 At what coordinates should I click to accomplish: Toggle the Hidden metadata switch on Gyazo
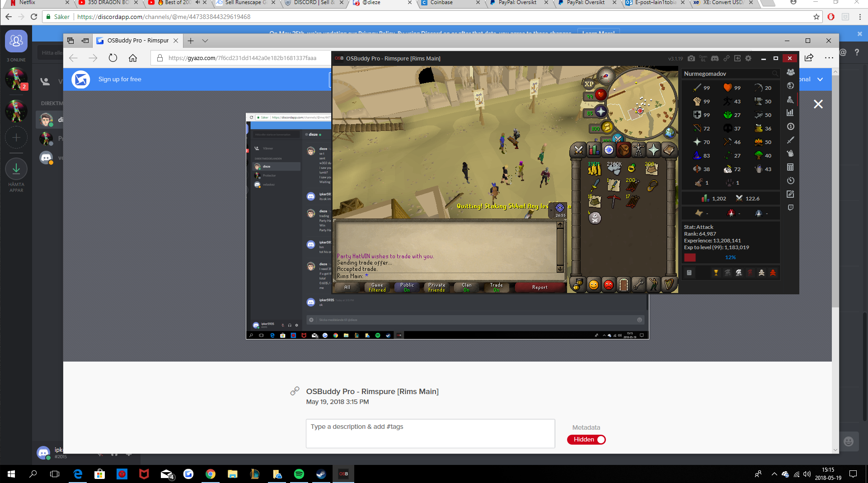(x=586, y=440)
